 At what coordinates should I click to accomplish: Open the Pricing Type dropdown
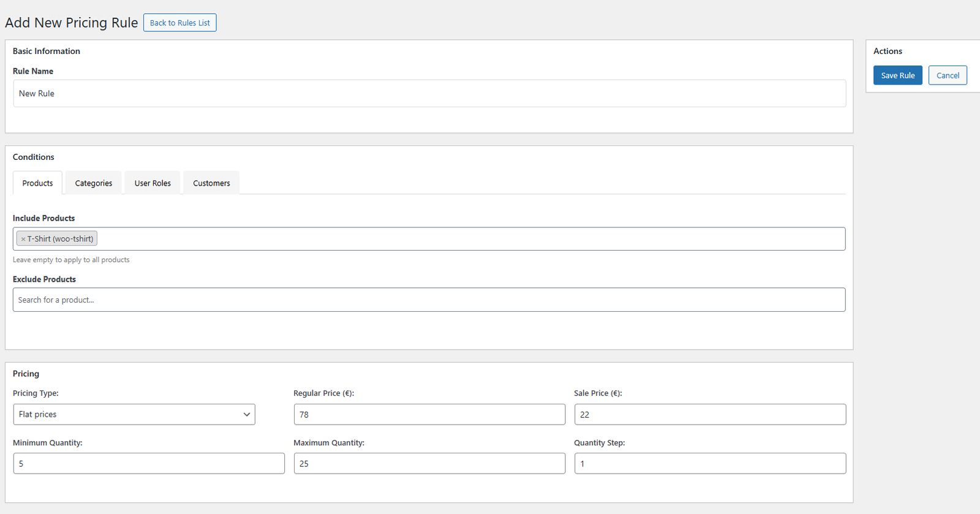point(134,414)
